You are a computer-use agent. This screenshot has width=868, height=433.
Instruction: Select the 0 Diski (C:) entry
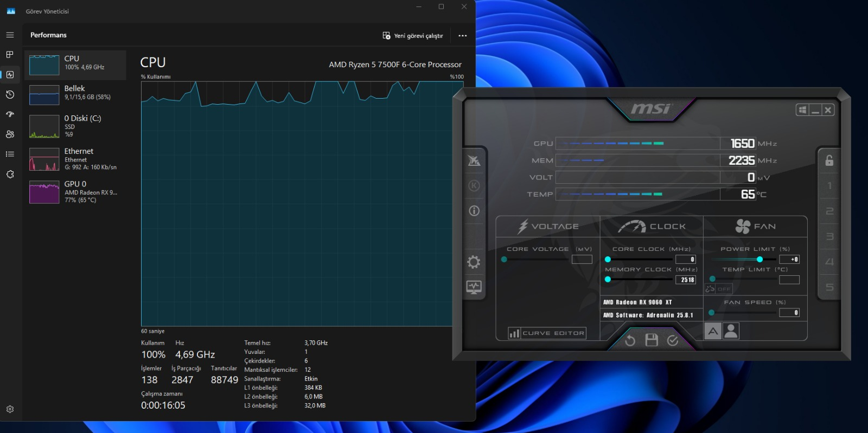pos(75,126)
